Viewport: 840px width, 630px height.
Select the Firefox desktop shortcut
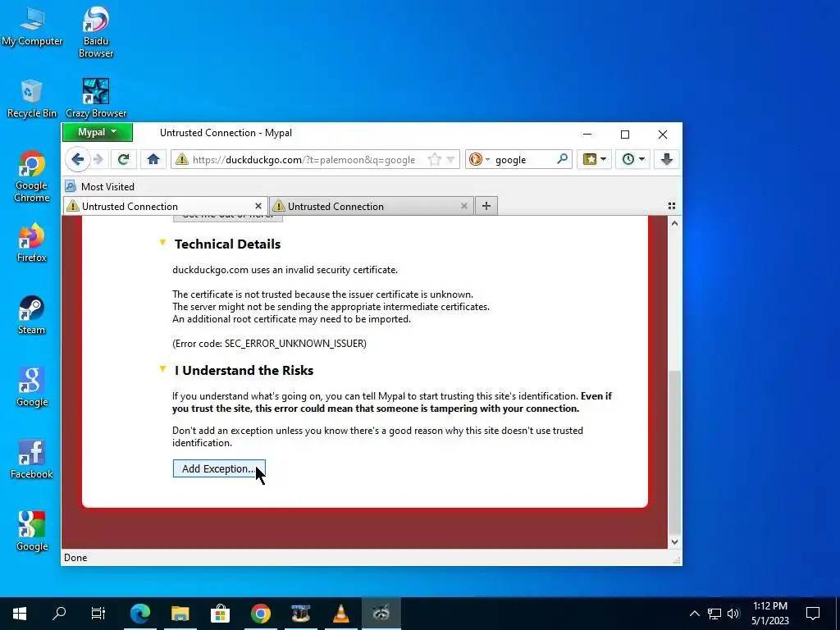click(x=32, y=243)
